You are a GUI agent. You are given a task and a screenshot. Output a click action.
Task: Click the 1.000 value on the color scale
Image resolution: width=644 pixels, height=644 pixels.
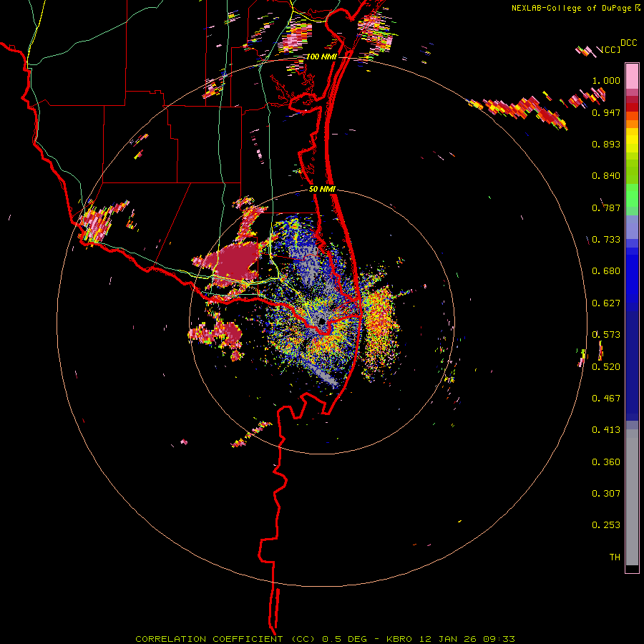click(606, 80)
